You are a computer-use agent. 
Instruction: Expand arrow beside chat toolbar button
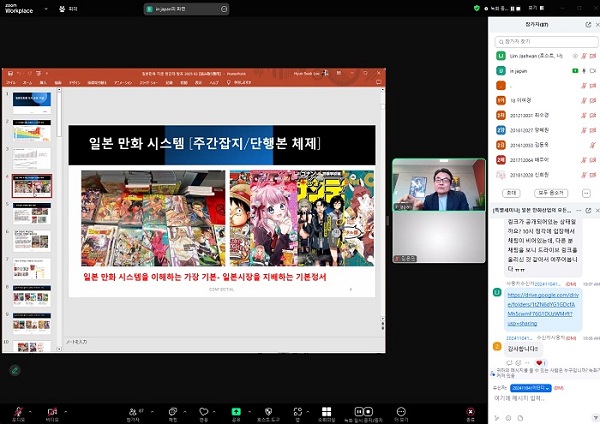click(x=185, y=412)
